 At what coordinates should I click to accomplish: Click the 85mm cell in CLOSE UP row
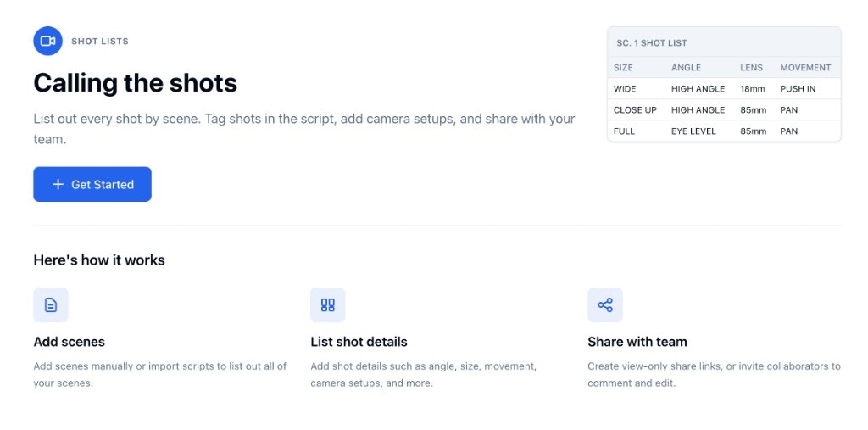pyautogui.click(x=754, y=109)
